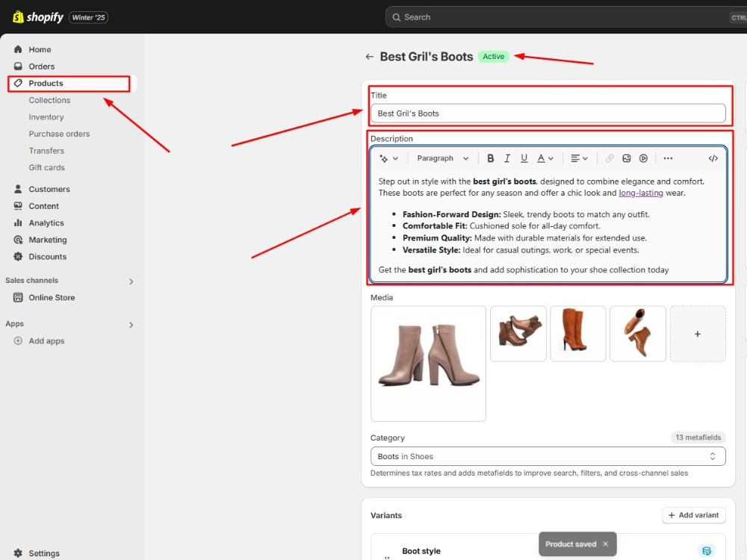Image resolution: width=747 pixels, height=560 pixels.
Task: Click the insert link icon
Action: [x=610, y=158]
